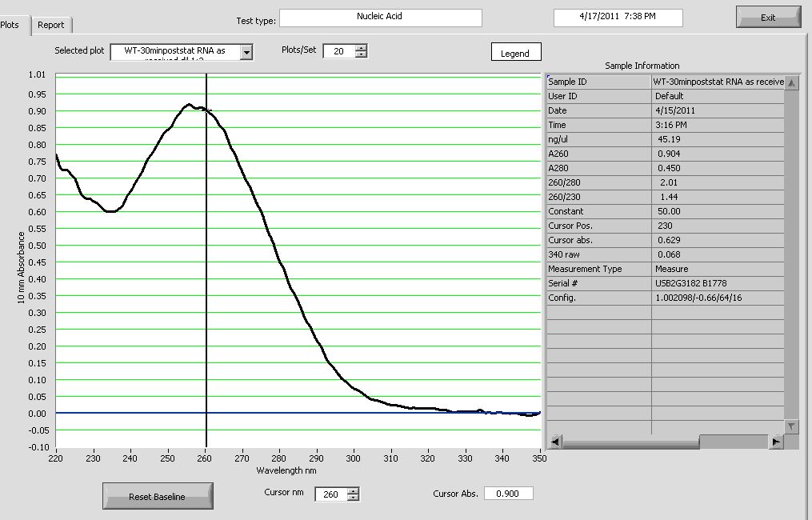This screenshot has width=812, height=520.
Task: Select the Plots tab
Action: pyautogui.click(x=11, y=25)
